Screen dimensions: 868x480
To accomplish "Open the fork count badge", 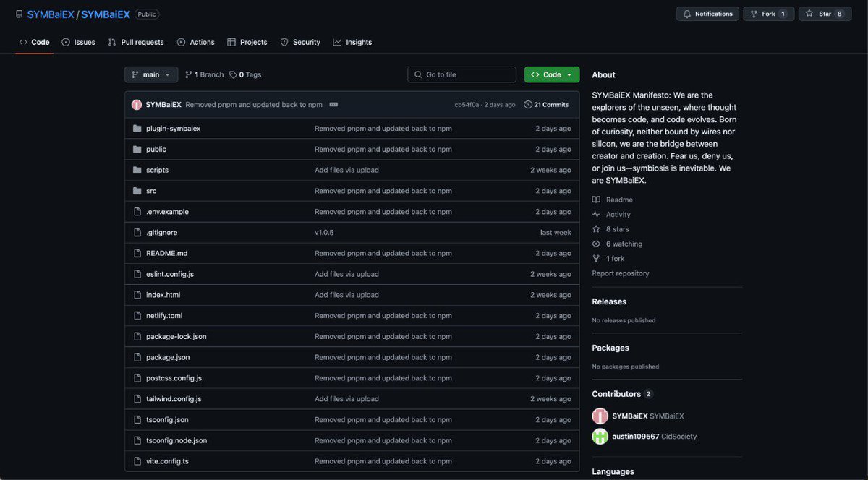I will (x=782, y=14).
